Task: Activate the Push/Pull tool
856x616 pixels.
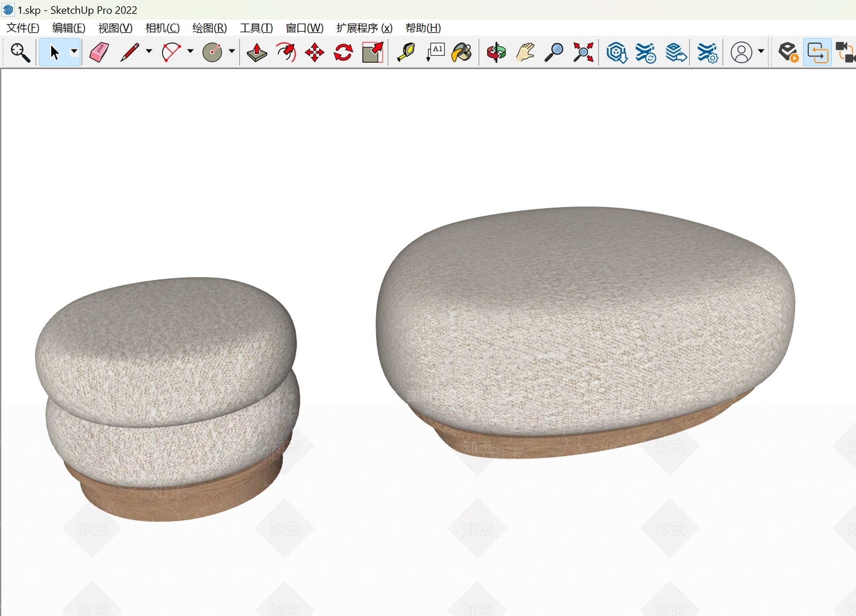Action: tap(257, 52)
